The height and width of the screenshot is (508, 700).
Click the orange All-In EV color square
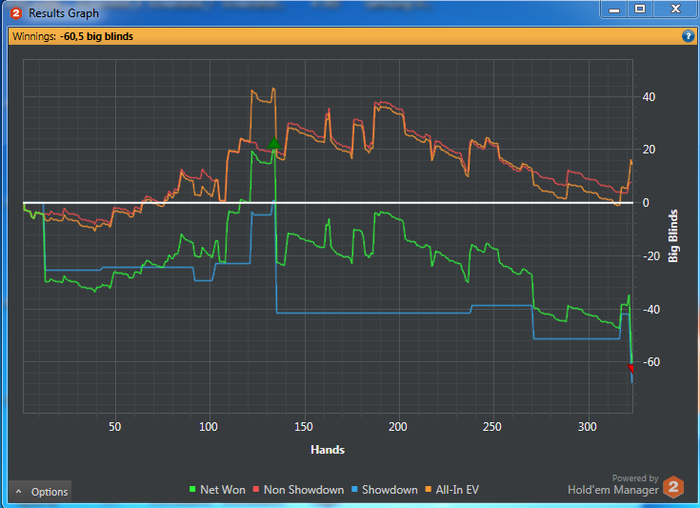click(428, 489)
